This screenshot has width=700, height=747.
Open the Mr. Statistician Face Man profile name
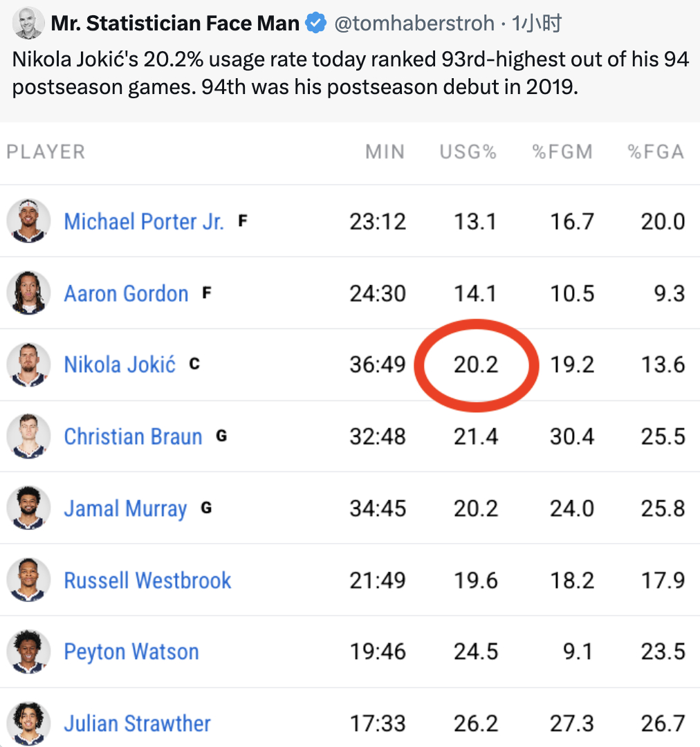pyautogui.click(x=175, y=23)
